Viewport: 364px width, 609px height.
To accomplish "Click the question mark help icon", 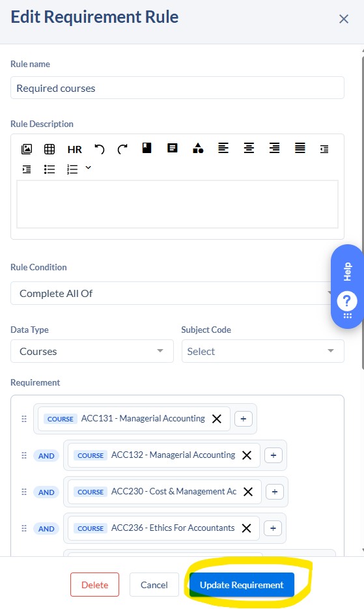I will (x=347, y=301).
